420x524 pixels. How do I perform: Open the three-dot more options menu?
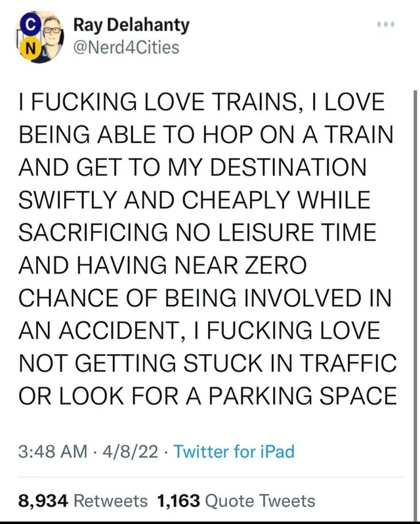coord(386,24)
